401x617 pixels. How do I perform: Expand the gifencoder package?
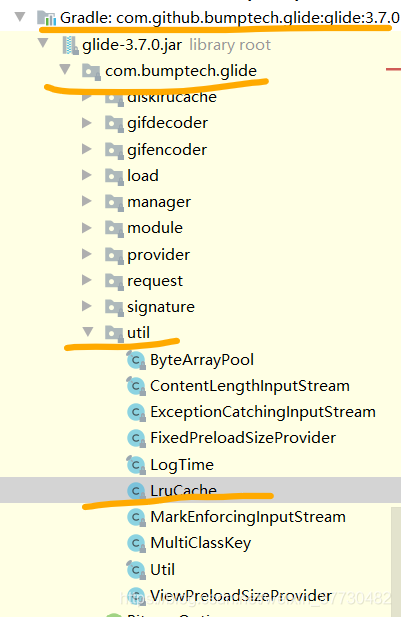[87, 149]
